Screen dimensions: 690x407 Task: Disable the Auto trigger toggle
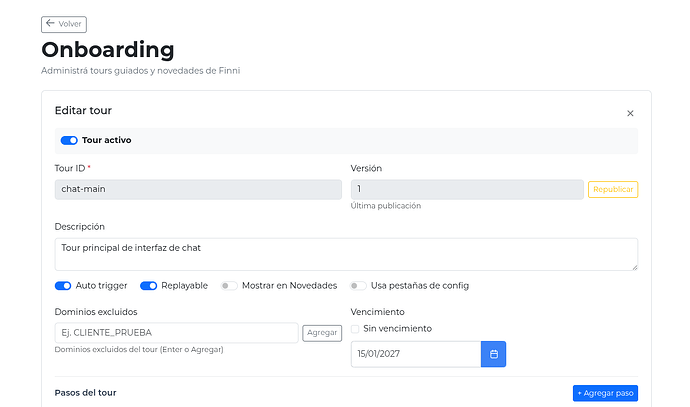click(63, 286)
